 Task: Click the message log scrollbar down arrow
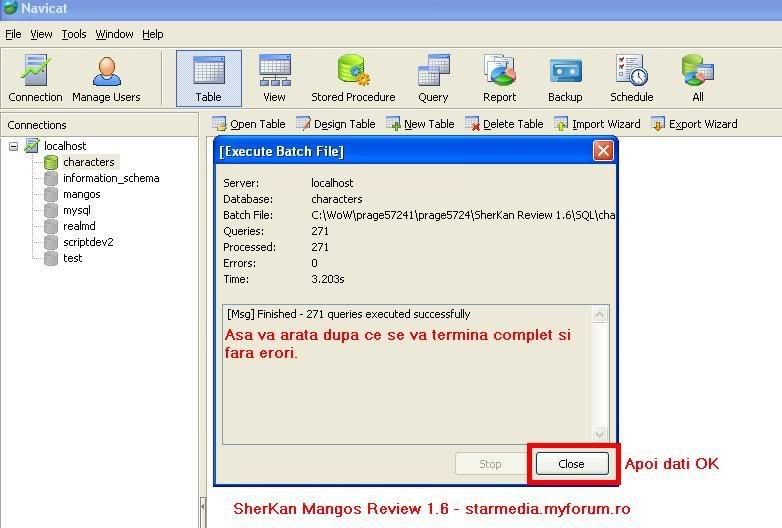(600, 435)
